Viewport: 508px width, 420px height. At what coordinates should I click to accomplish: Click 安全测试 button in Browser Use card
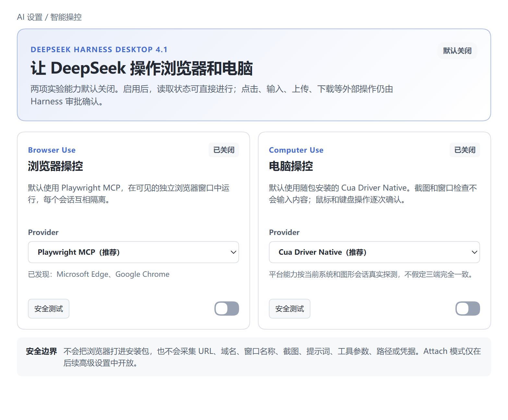[49, 309]
